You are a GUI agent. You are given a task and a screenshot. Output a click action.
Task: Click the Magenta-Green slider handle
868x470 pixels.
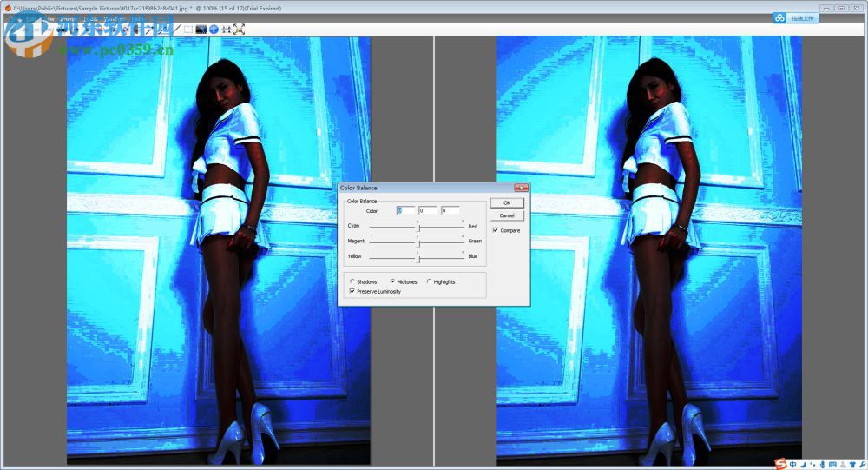[x=419, y=242]
